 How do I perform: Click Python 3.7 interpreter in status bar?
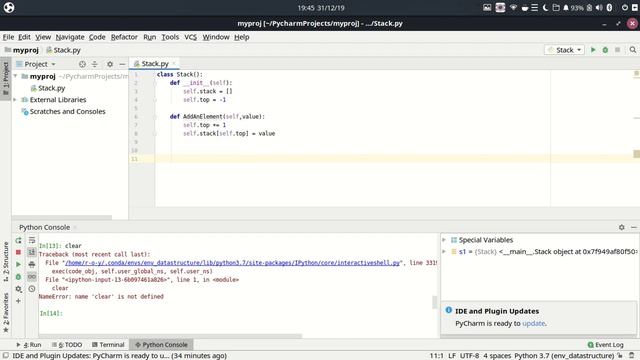564,356
